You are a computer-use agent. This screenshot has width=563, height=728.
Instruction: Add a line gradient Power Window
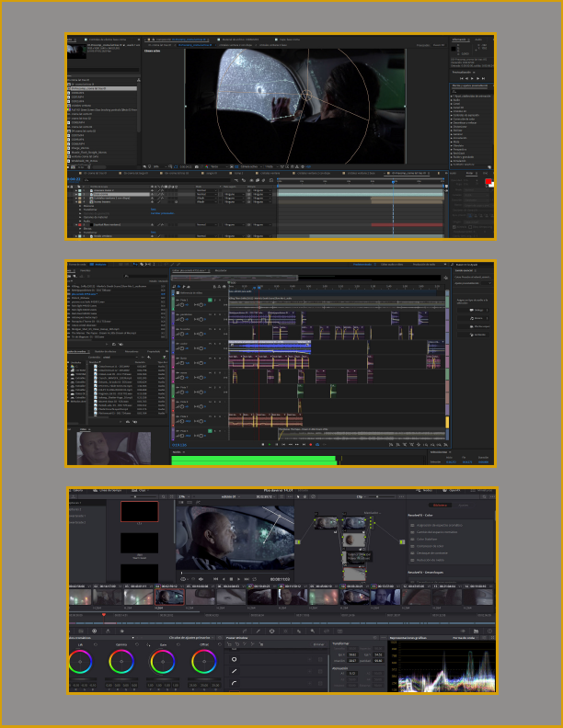[234, 671]
